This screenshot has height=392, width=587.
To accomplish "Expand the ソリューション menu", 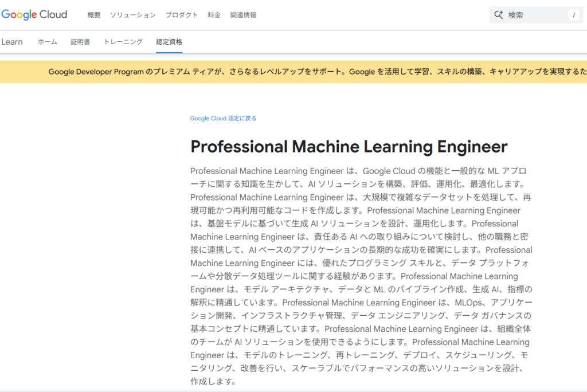I will [132, 15].
